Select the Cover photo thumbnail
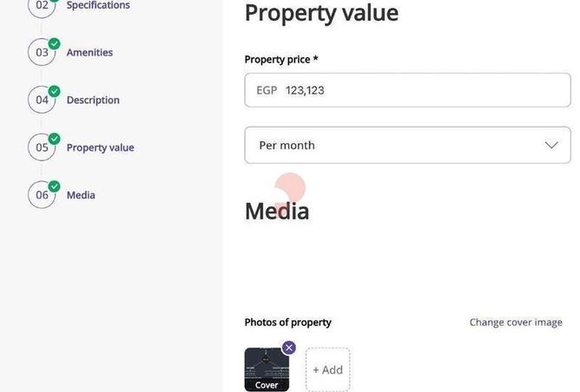The image size is (580, 392). pos(266,371)
